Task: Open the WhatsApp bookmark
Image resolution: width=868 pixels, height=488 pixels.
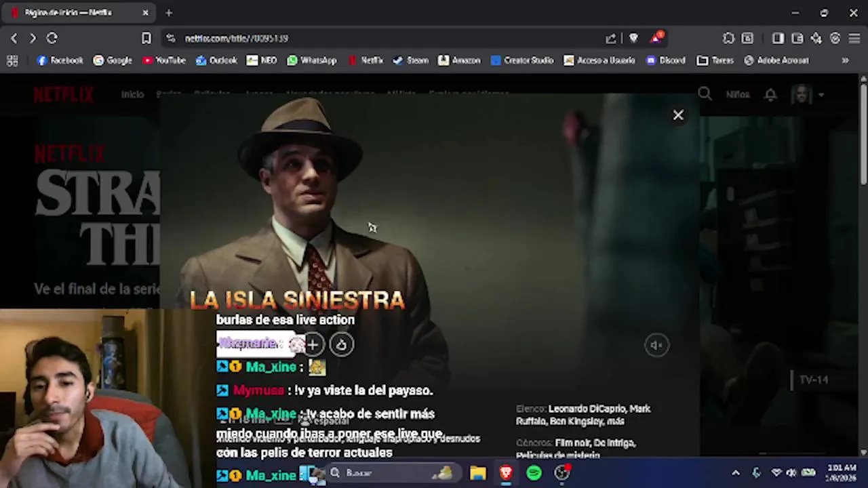Action: [x=312, y=60]
